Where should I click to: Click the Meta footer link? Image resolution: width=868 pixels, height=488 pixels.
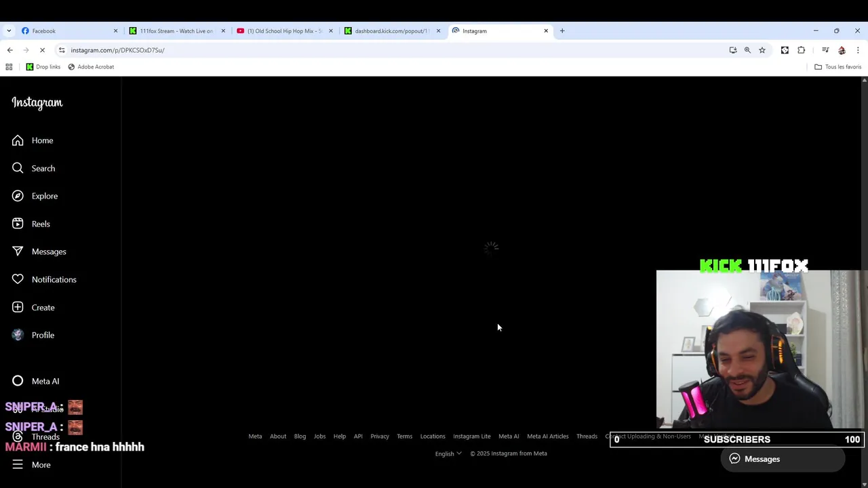255,436
